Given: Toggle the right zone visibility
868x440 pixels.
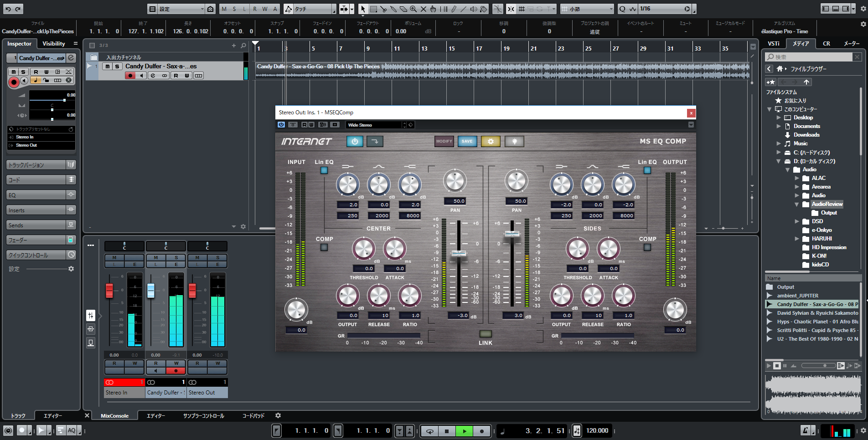Looking at the screenshot, I should tap(846, 9).
